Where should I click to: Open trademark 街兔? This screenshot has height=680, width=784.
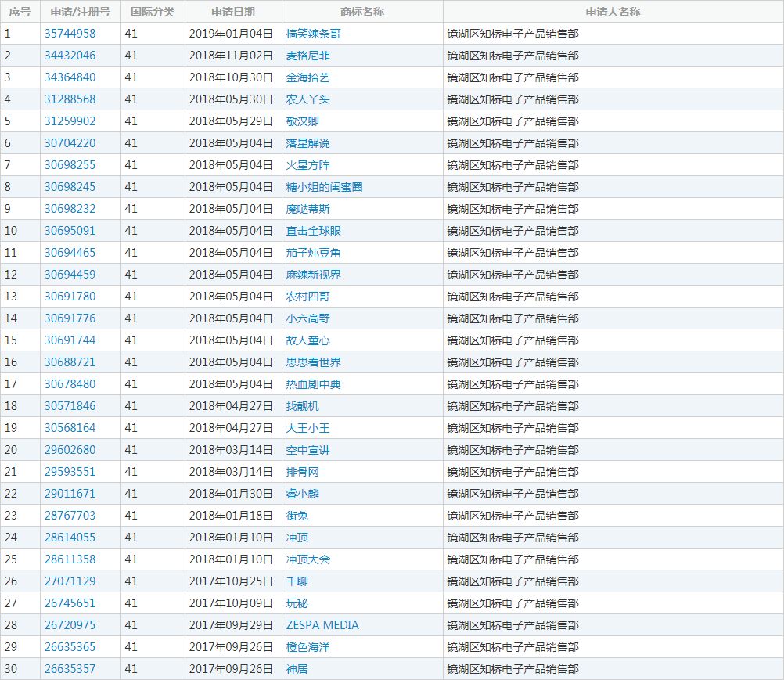pyautogui.click(x=297, y=516)
